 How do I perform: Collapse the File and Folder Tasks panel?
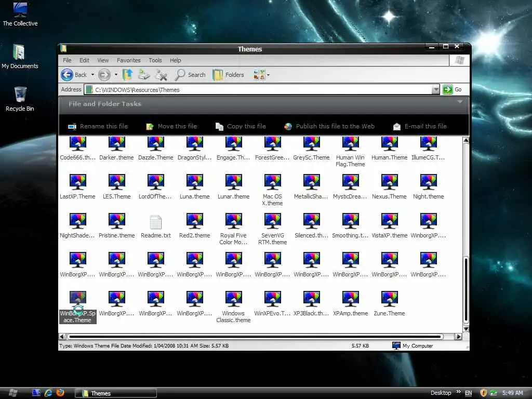460,102
